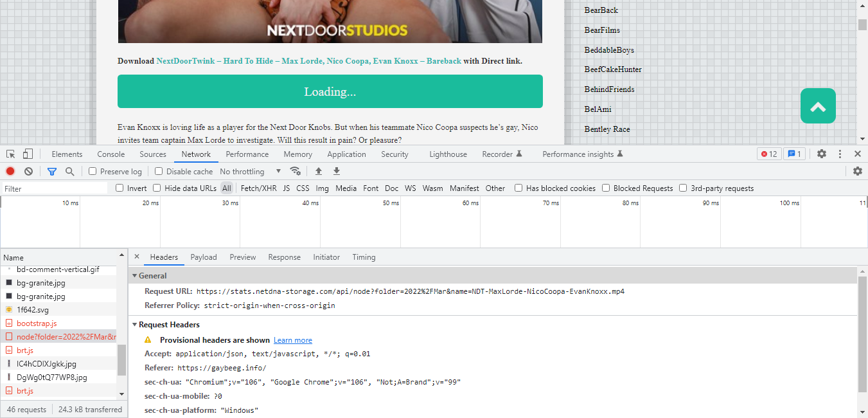Collapse the Request Headers section
This screenshot has height=418, width=868.
(x=134, y=324)
